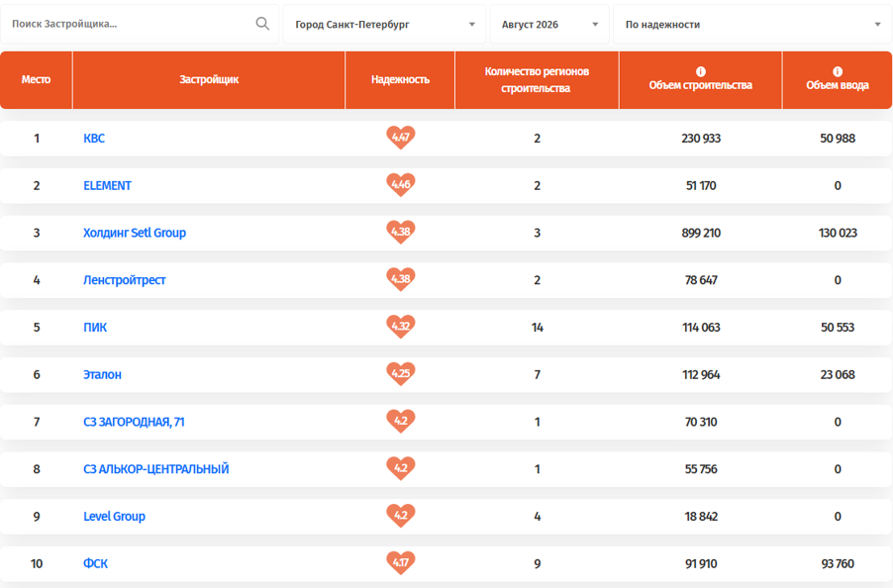Click the search magnifier icon
Screen dimensions: 893x588
[262, 24]
